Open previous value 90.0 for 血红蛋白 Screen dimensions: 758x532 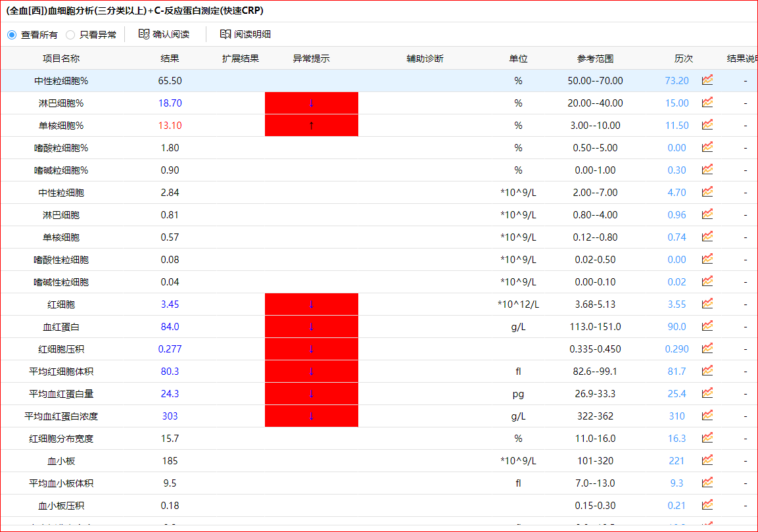(676, 326)
